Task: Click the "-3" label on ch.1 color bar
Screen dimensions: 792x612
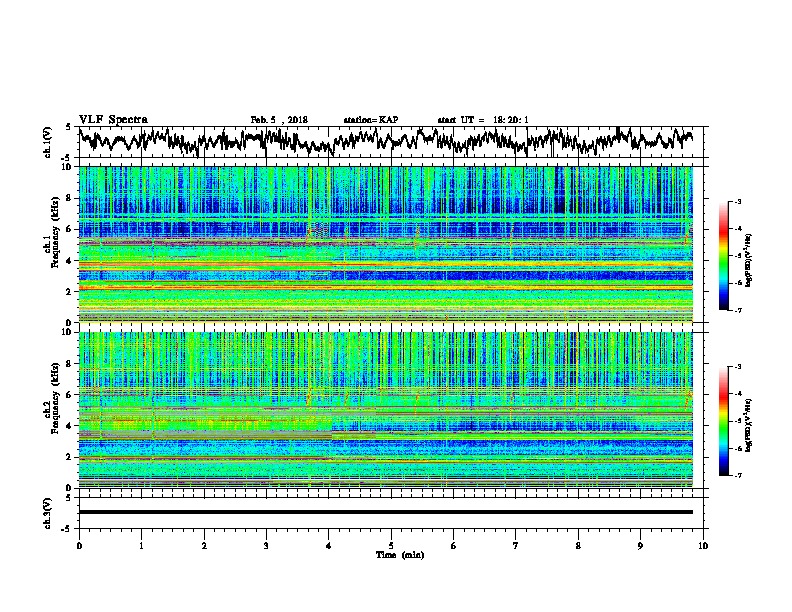Action: pos(737,201)
